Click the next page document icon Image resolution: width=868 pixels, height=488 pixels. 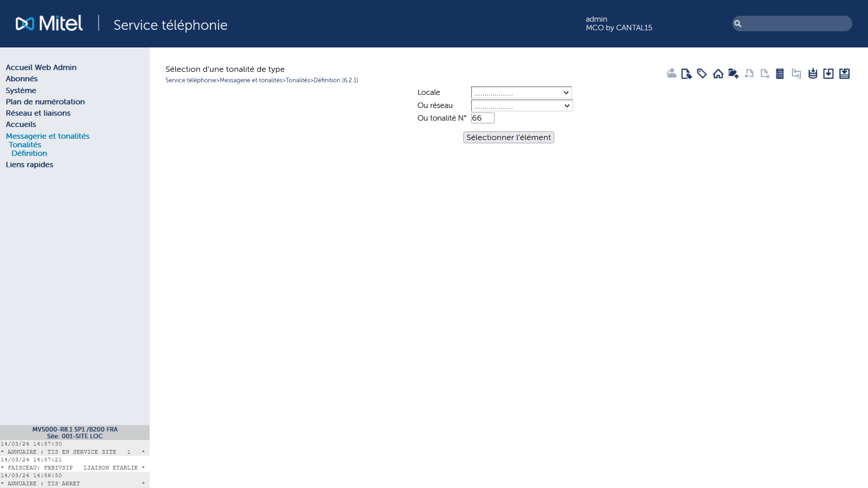click(x=765, y=74)
